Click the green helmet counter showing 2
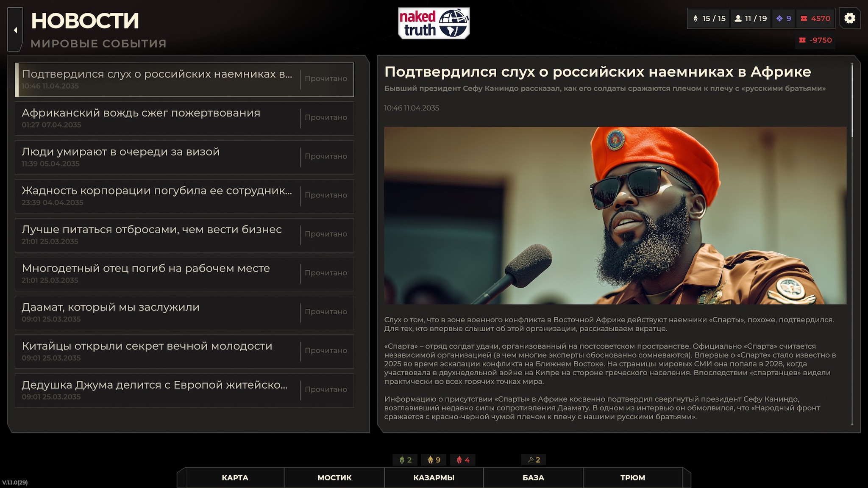This screenshot has height=488, width=868. pyautogui.click(x=405, y=460)
